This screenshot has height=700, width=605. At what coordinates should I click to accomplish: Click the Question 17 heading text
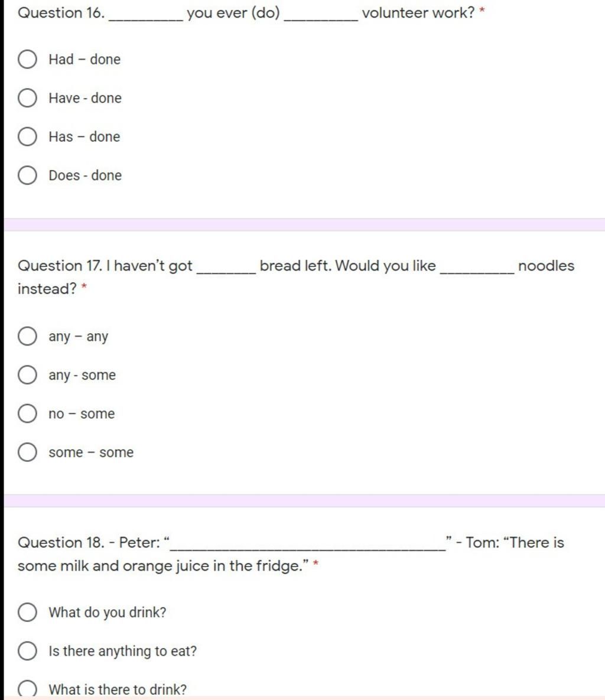click(x=295, y=277)
